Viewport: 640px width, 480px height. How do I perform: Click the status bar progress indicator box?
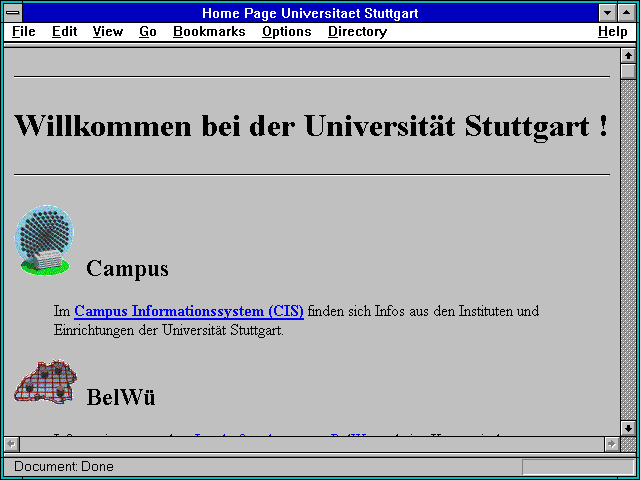click(578, 467)
